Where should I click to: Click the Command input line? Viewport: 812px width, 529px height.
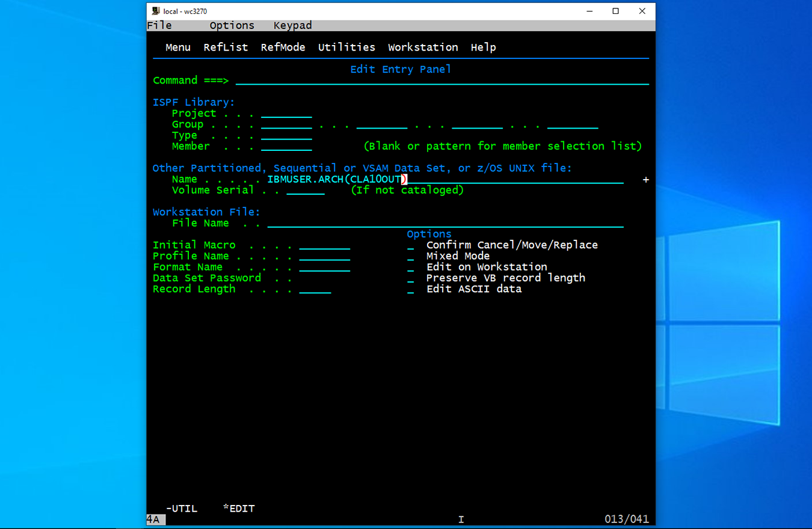point(442,81)
